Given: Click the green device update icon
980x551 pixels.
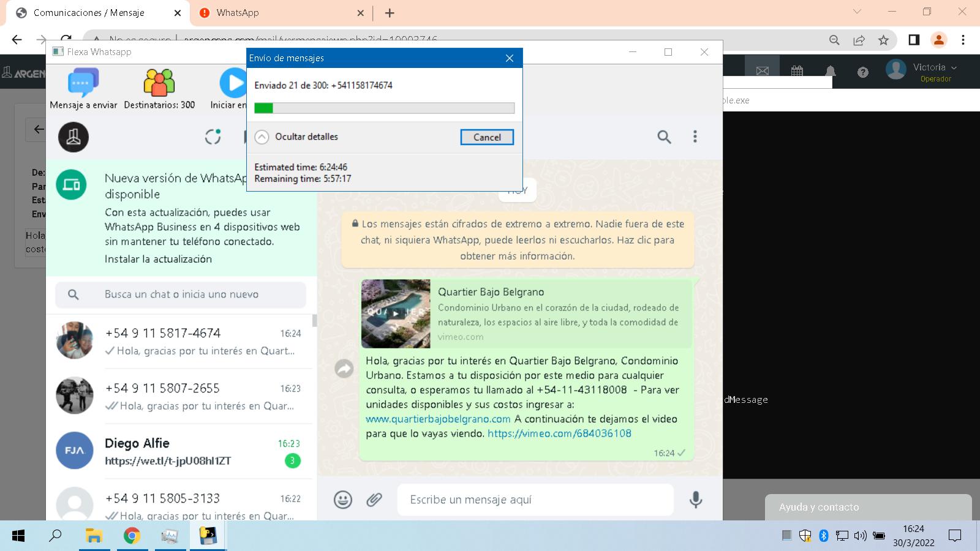Looking at the screenshot, I should [x=72, y=184].
